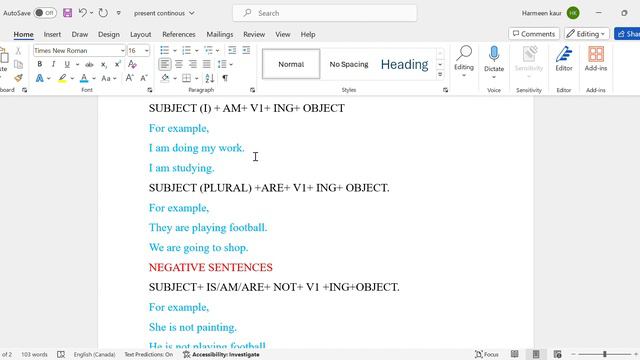Viewport: 640px width, 360px height.
Task: Increase font size with Grow Font
Action: (129, 78)
